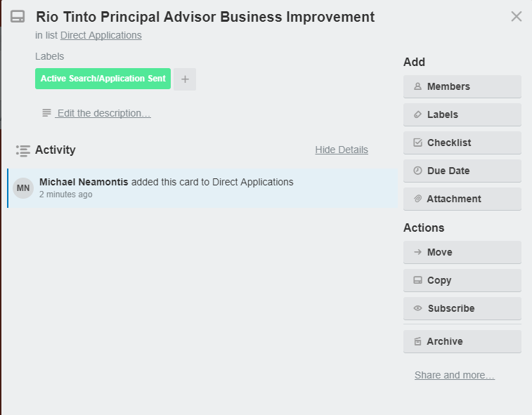Screen dimensions: 532x415
Task: Click the '2 minutes ago' timestamp
Action: pos(66,195)
